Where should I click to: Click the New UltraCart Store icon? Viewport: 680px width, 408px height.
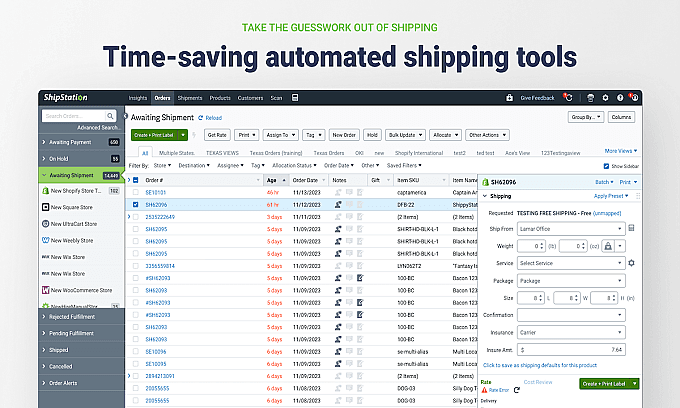click(x=46, y=224)
